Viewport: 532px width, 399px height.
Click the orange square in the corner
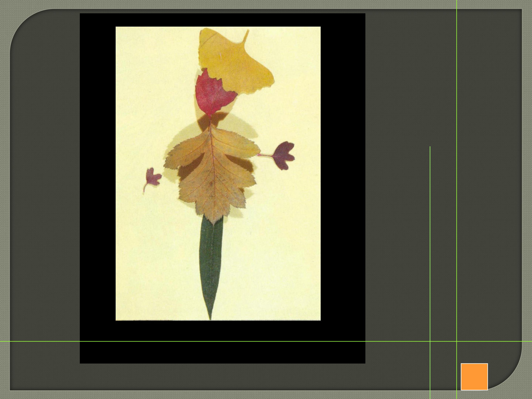click(x=474, y=376)
